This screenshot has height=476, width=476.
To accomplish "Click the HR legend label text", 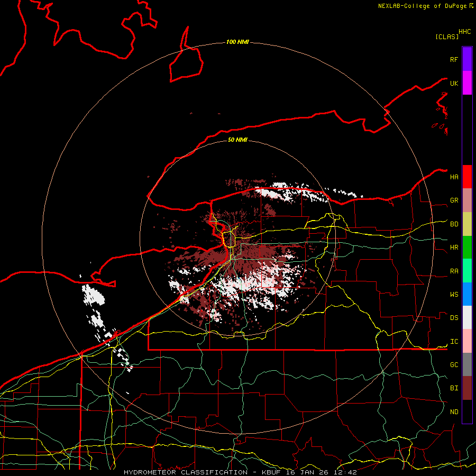I will pos(454,248).
